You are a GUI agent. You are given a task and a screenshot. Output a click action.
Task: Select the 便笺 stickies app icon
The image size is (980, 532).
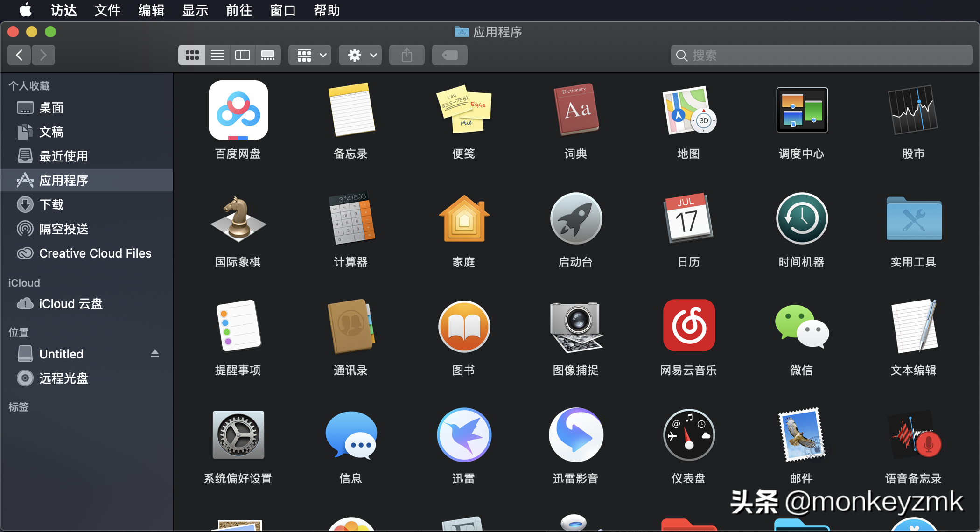point(463,109)
